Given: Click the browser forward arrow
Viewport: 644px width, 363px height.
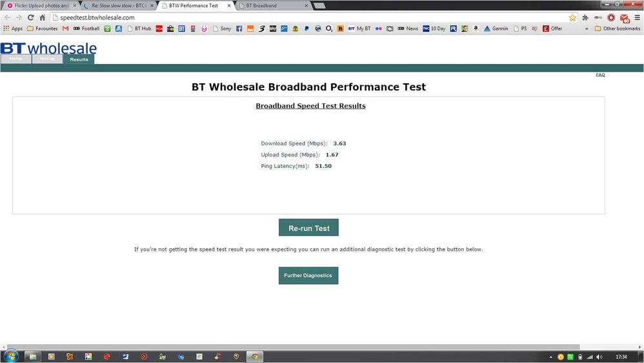Looking at the screenshot, I should [19, 17].
